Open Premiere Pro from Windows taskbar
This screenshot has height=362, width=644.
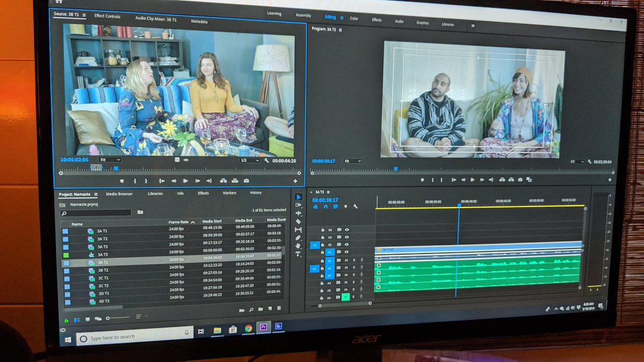point(264,328)
